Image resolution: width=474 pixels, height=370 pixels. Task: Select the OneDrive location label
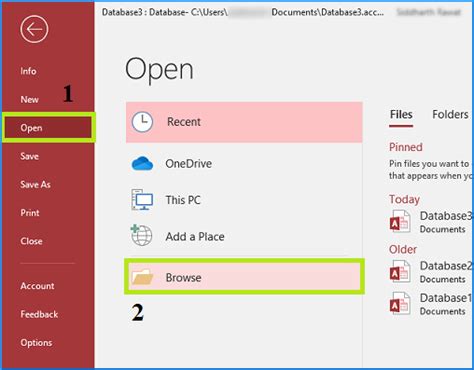[x=189, y=164]
